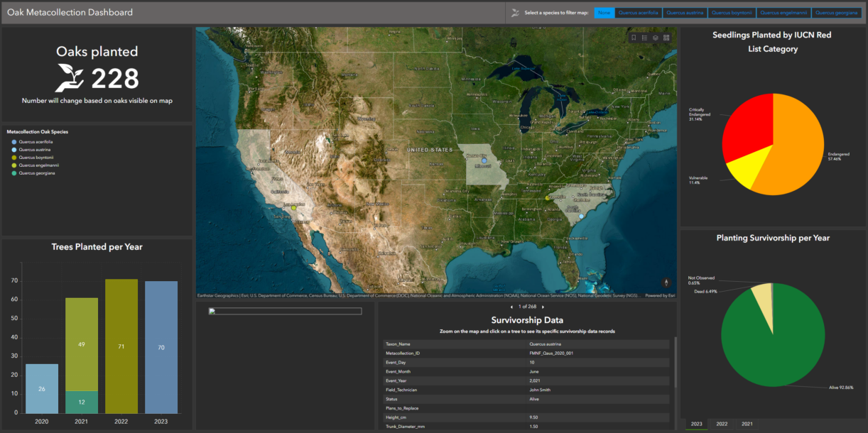868x433 pixels.
Task: Click the Missouri oak point marker on map
Action: tap(484, 161)
